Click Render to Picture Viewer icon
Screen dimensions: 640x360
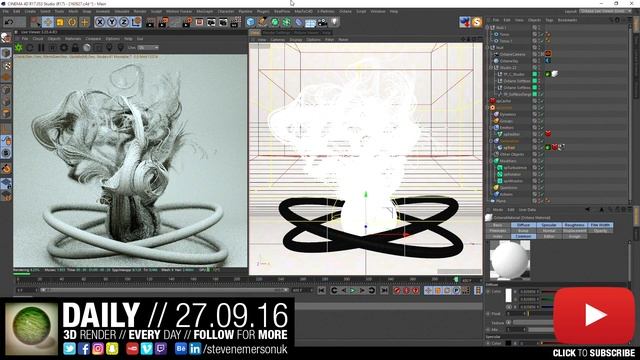(x=163, y=22)
